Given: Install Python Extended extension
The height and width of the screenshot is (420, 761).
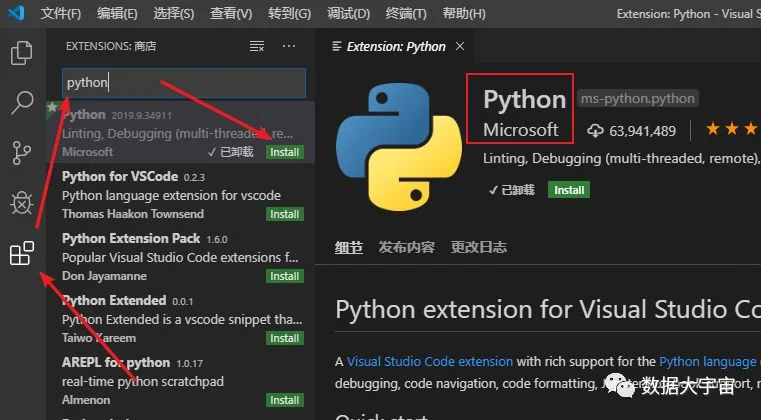Looking at the screenshot, I should (285, 338).
